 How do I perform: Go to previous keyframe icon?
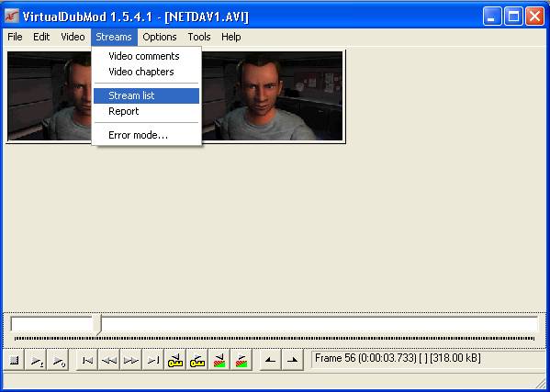pyautogui.click(x=175, y=360)
